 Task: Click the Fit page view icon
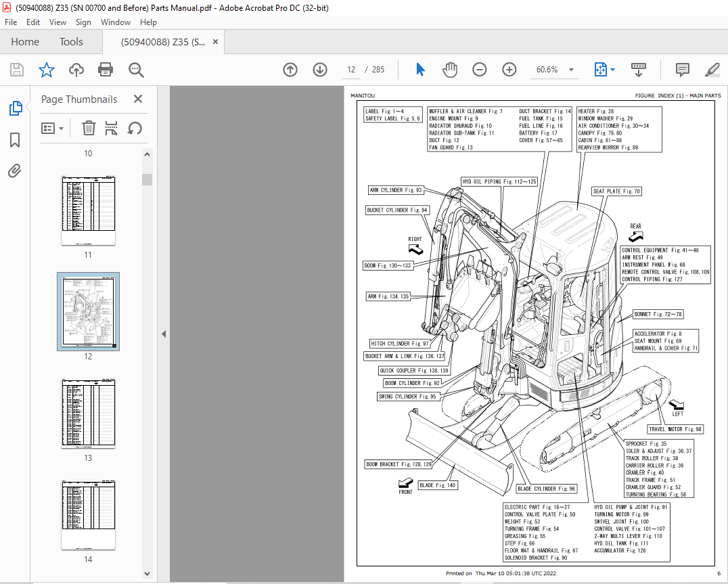point(600,70)
